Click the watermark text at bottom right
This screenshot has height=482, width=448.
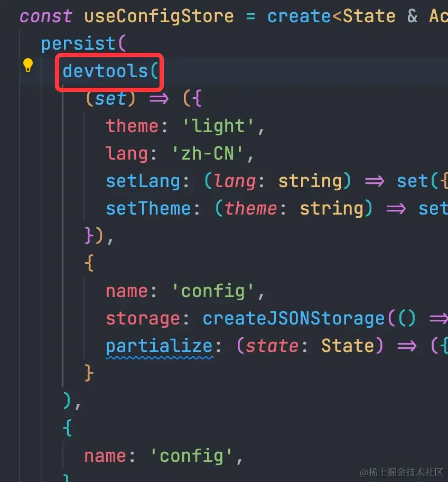pos(402,472)
